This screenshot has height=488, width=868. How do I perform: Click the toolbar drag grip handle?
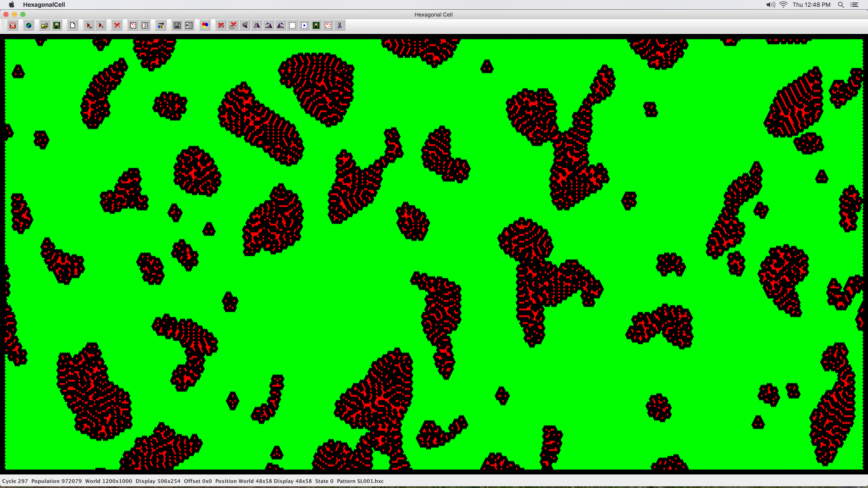(x=3, y=26)
